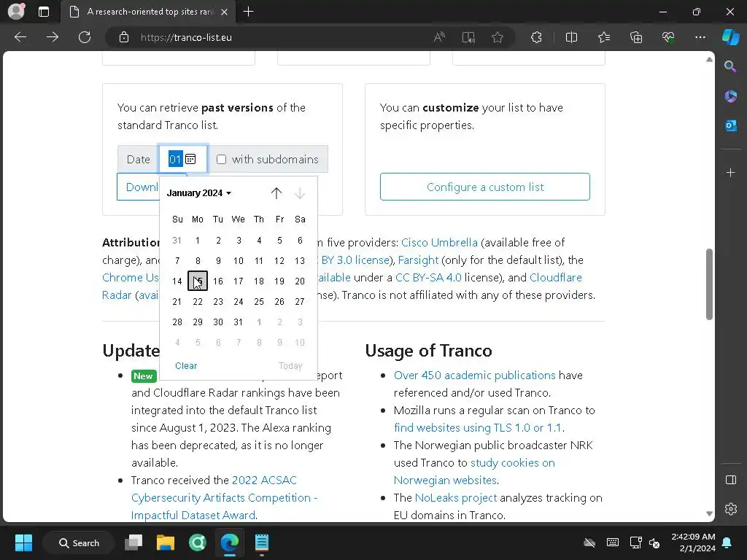
Task: Open File Explorer from the taskbar
Action: 166,542
